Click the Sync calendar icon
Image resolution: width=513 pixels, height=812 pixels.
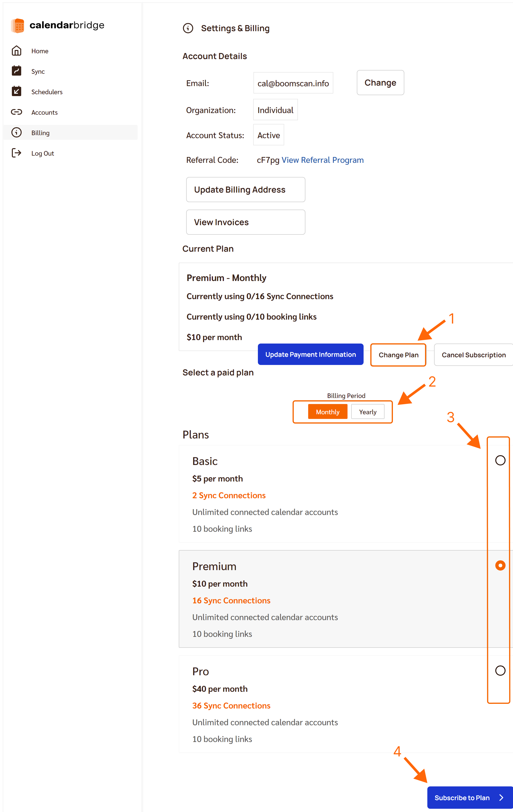[x=17, y=71]
